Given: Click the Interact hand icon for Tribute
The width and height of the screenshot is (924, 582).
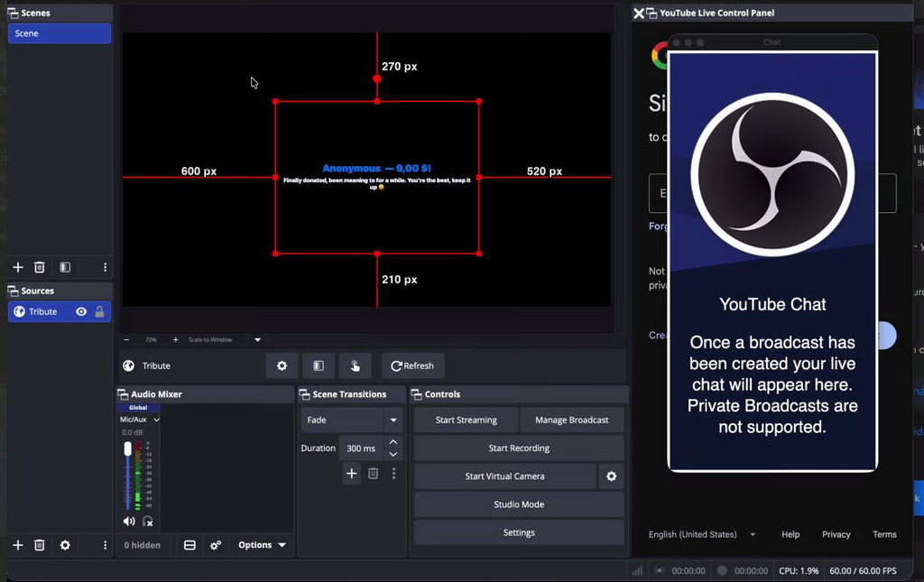Looking at the screenshot, I should click(x=355, y=365).
